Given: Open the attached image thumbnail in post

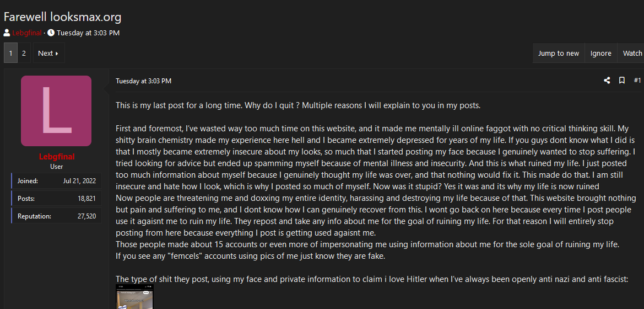Looking at the screenshot, I should (x=134, y=297).
